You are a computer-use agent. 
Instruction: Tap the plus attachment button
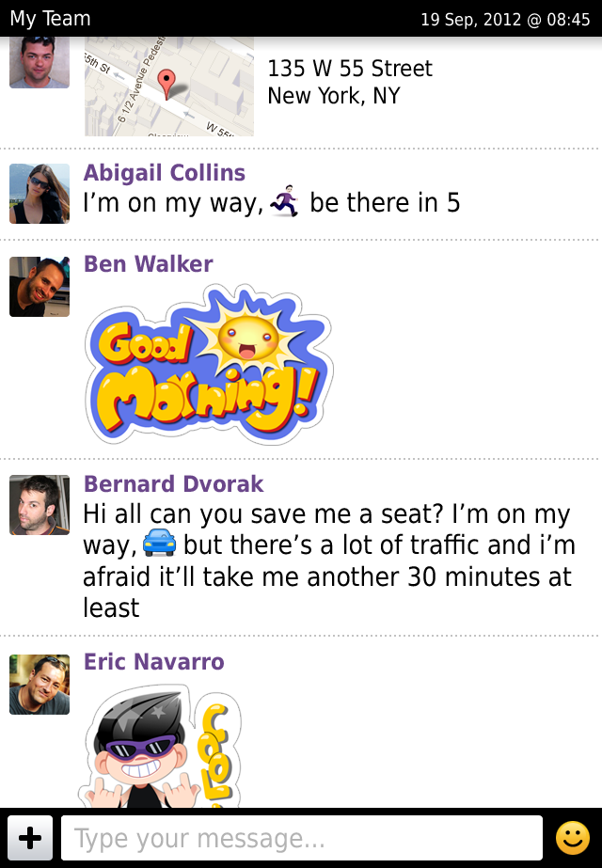pos(30,838)
